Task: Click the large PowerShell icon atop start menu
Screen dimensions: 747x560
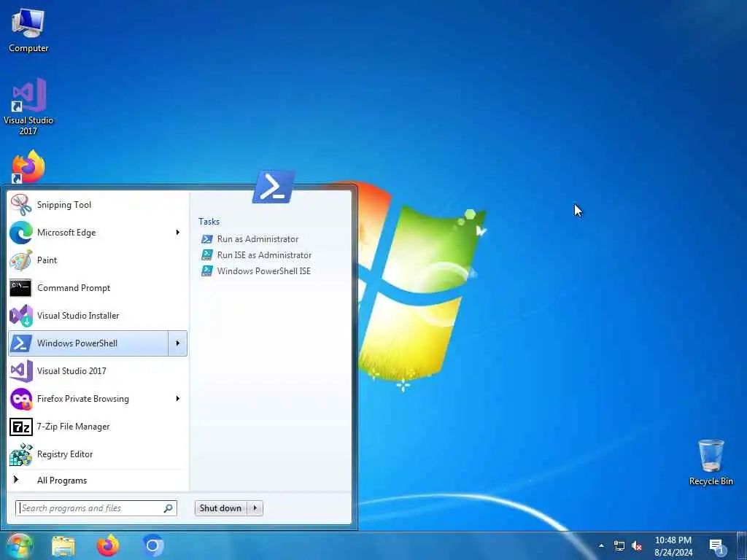Action: point(274,187)
